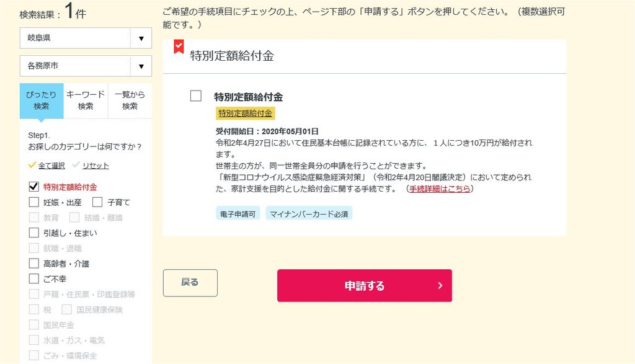Image resolution: width=635 pixels, height=364 pixels.
Task: Click the 戻る button
Action: point(190,283)
